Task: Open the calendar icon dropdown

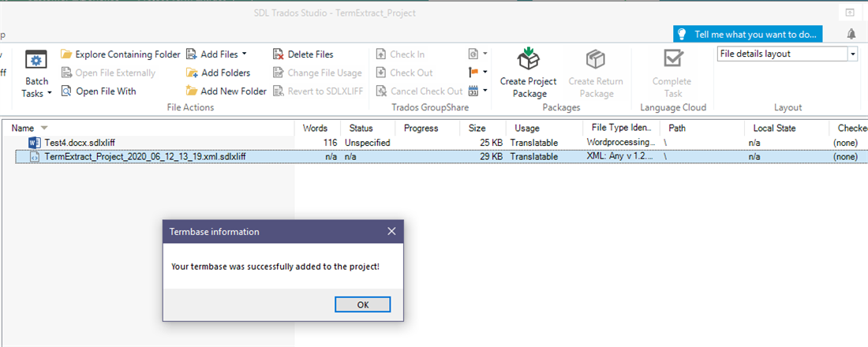Action: 478,90
